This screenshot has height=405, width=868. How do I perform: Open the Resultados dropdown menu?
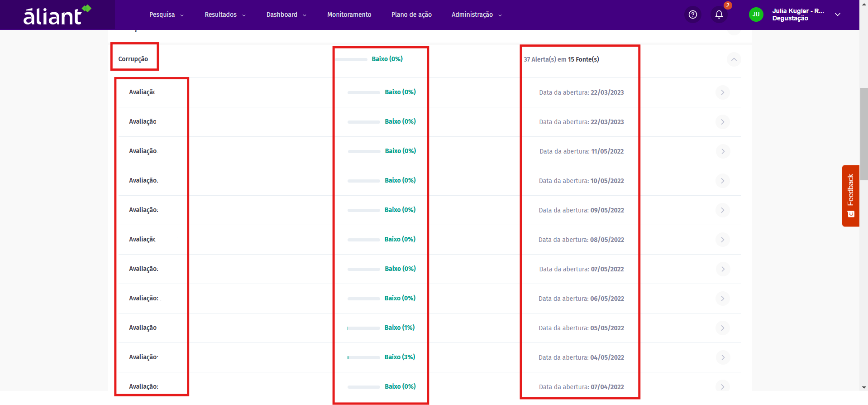coord(225,14)
